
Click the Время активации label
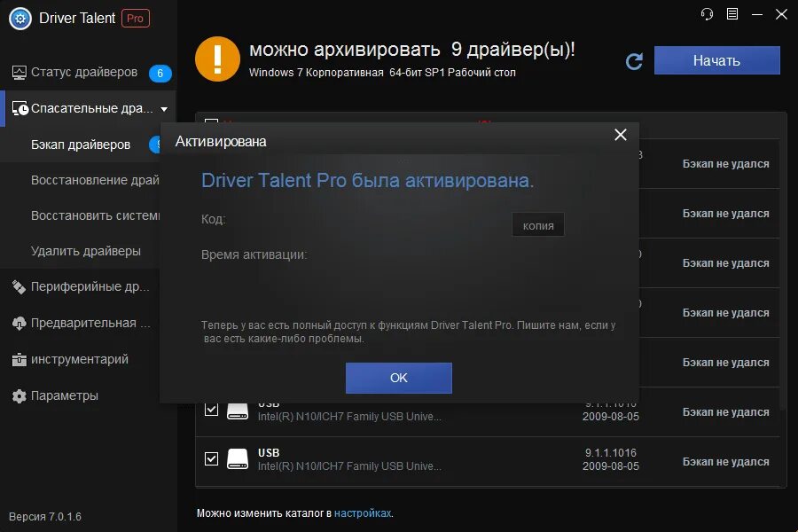point(254,254)
